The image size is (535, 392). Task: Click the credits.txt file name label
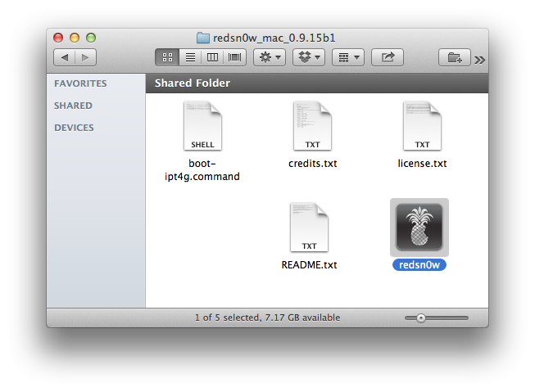coord(312,164)
